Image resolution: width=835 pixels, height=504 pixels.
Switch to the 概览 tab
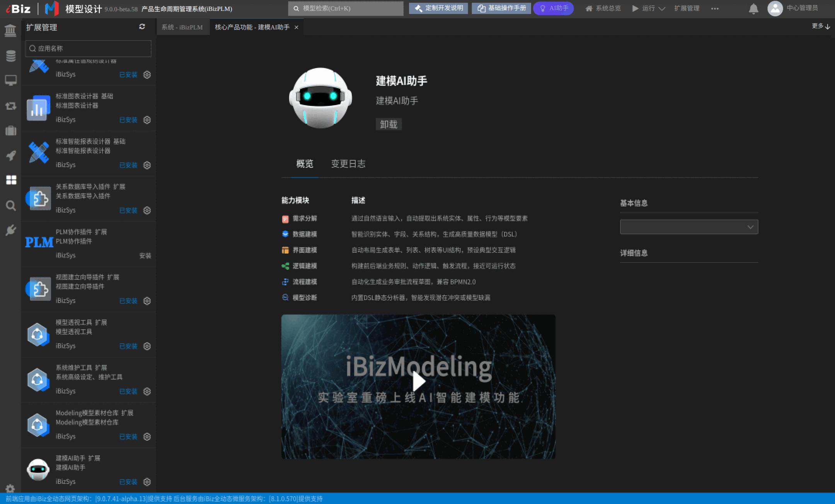coord(305,164)
